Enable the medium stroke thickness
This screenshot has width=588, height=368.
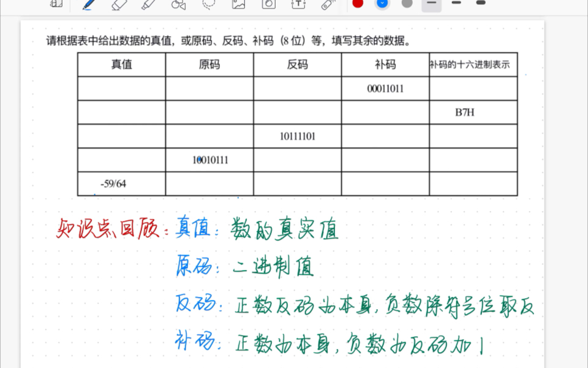tap(455, 5)
